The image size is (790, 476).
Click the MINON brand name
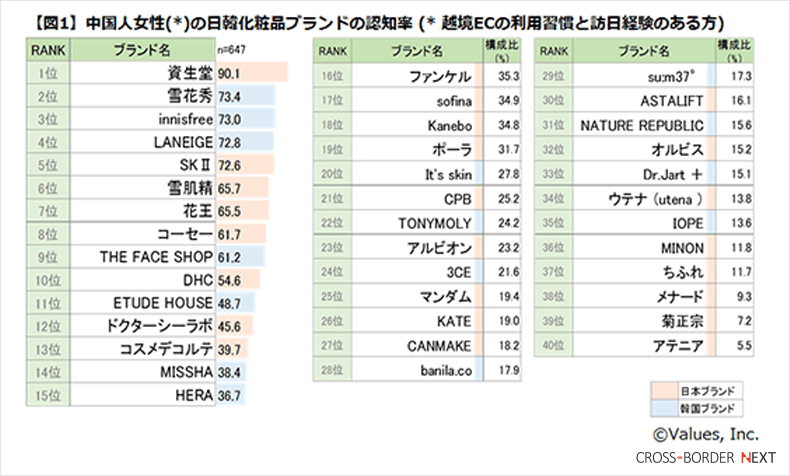tap(682, 248)
